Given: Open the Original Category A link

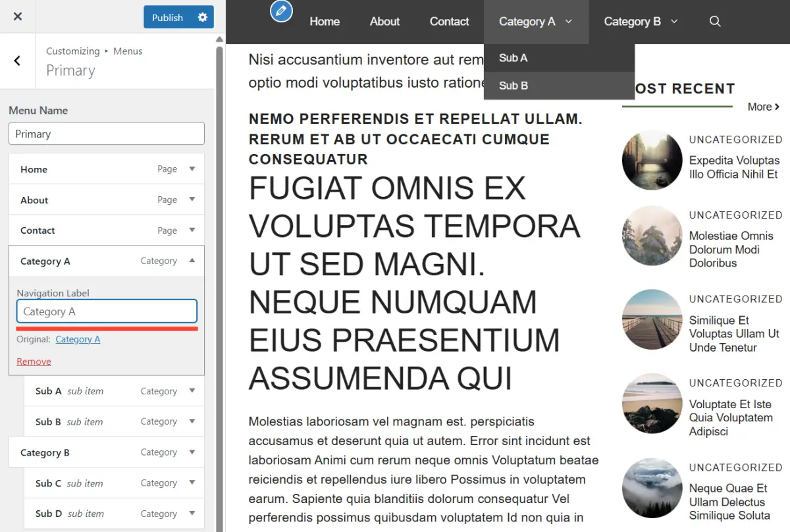Looking at the screenshot, I should click(78, 339).
